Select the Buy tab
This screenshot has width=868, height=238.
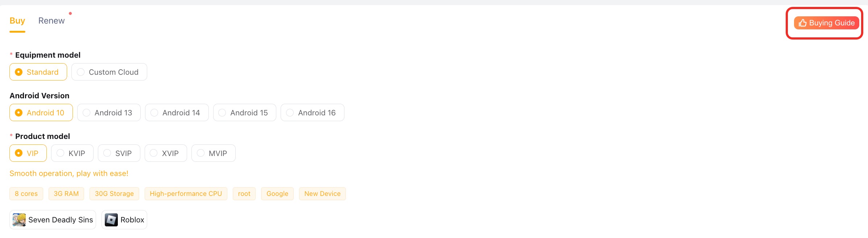[17, 21]
